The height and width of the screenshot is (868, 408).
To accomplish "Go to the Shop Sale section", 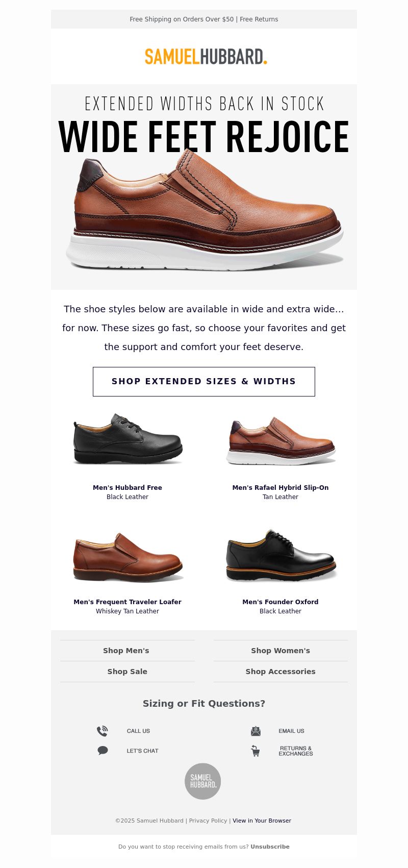I will [127, 672].
